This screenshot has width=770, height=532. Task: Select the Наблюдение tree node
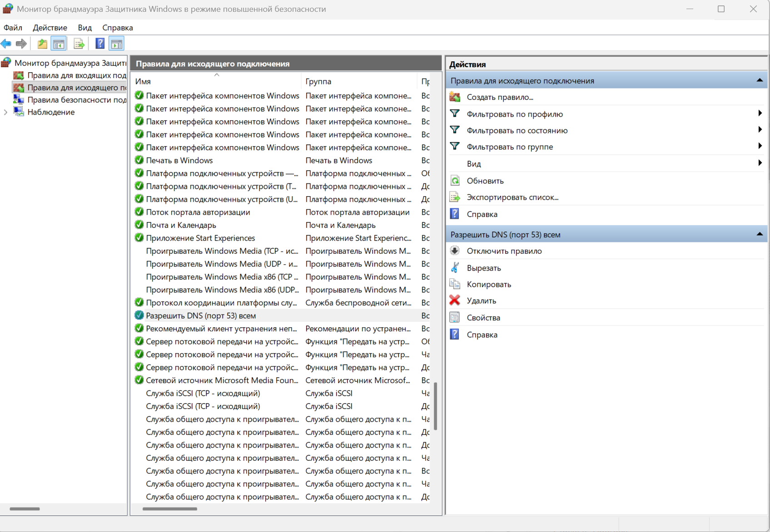(x=51, y=112)
